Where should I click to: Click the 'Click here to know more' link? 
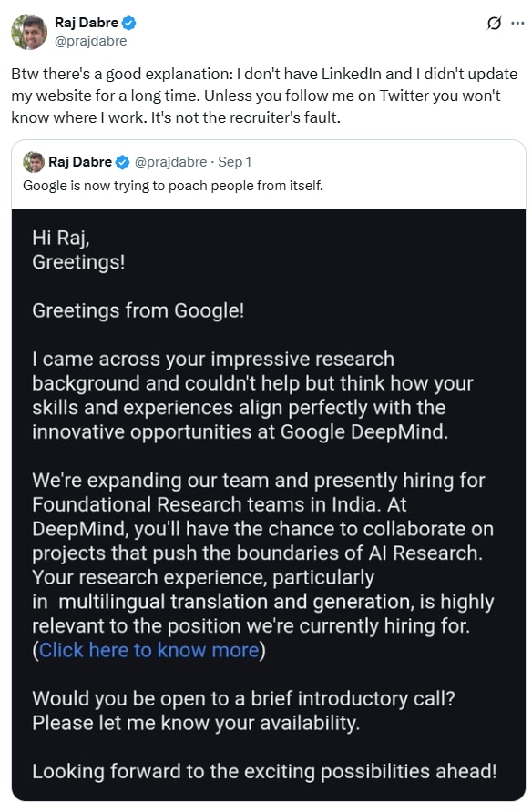click(148, 650)
